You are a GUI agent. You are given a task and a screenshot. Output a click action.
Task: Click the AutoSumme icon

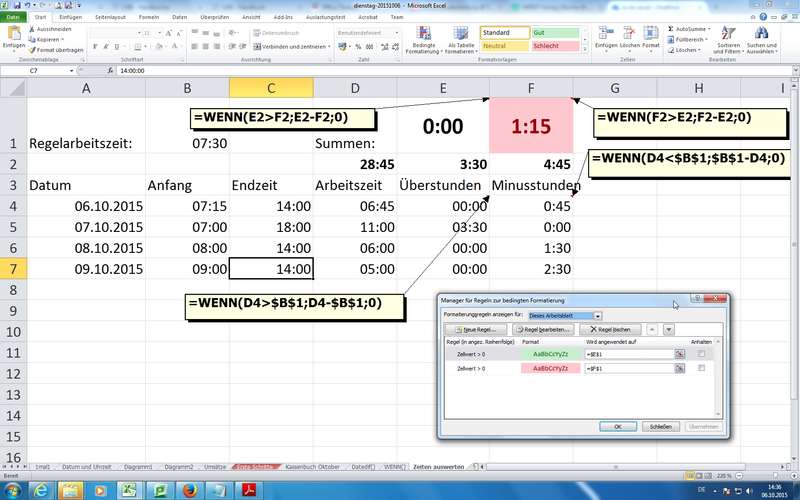tap(669, 29)
